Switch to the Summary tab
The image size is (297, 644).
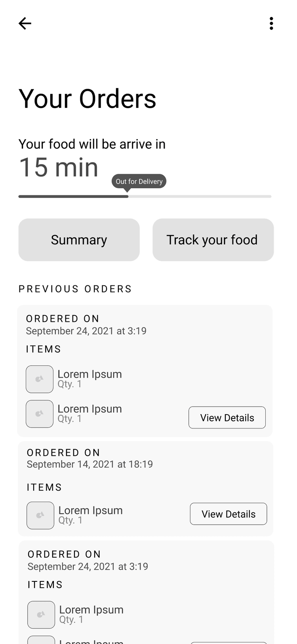click(79, 240)
